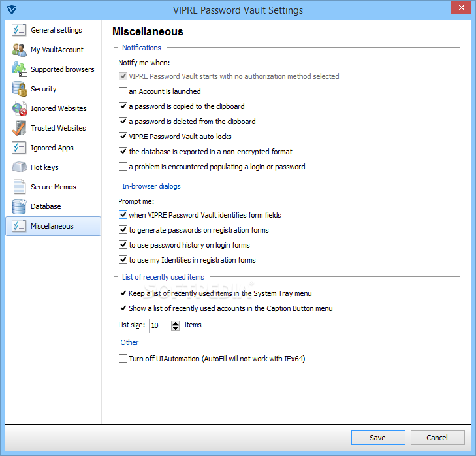476x456 pixels.
Task: Click the Ignored Websites globe icon
Action: 20,108
